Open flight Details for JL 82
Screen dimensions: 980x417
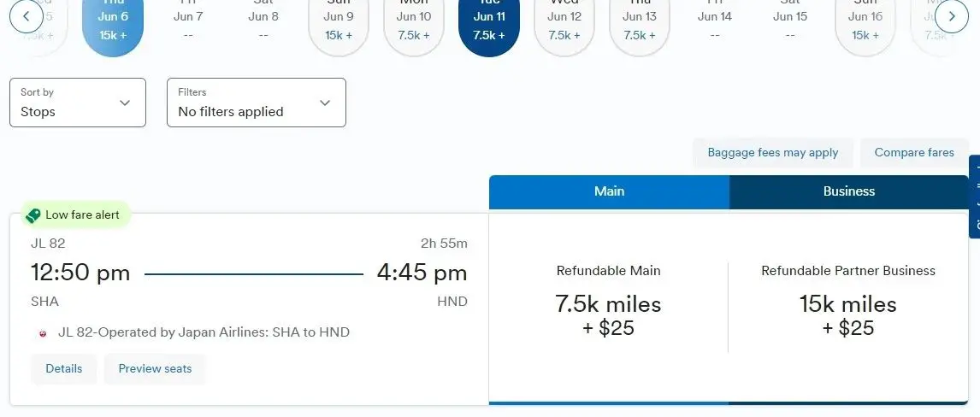(64, 369)
